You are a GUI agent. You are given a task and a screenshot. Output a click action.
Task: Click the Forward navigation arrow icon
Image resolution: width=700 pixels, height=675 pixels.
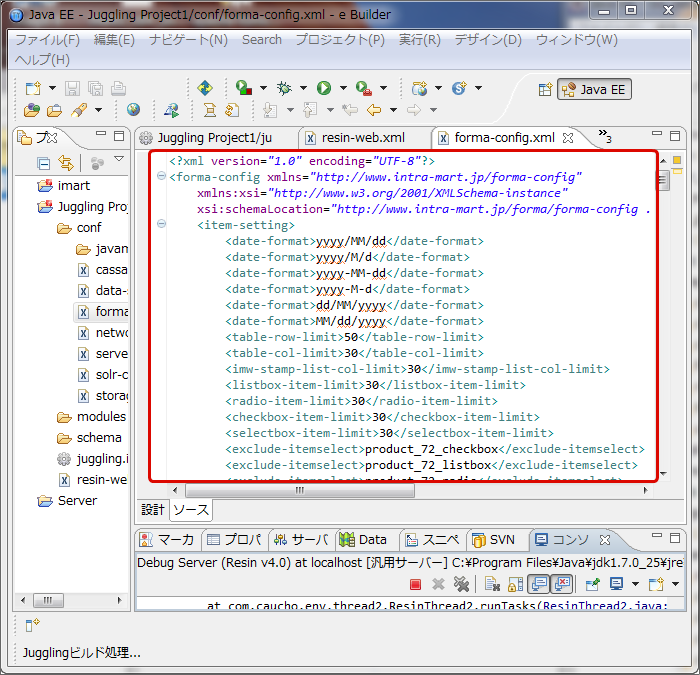(414, 110)
